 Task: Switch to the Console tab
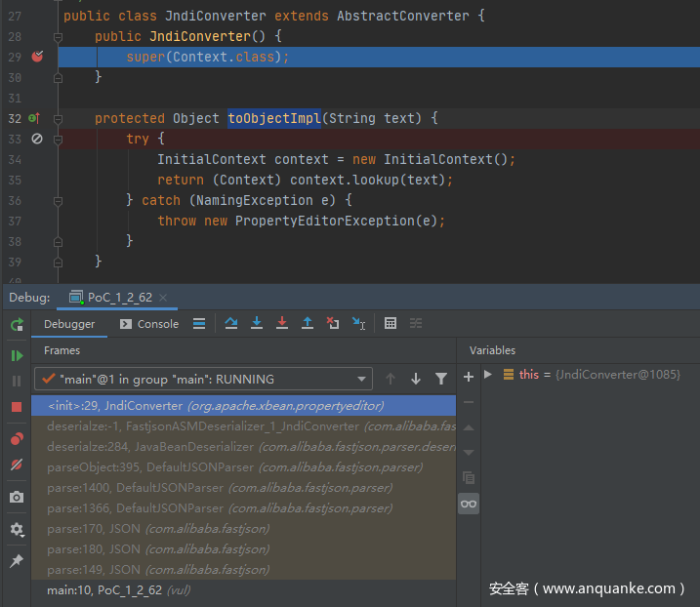coord(149,324)
